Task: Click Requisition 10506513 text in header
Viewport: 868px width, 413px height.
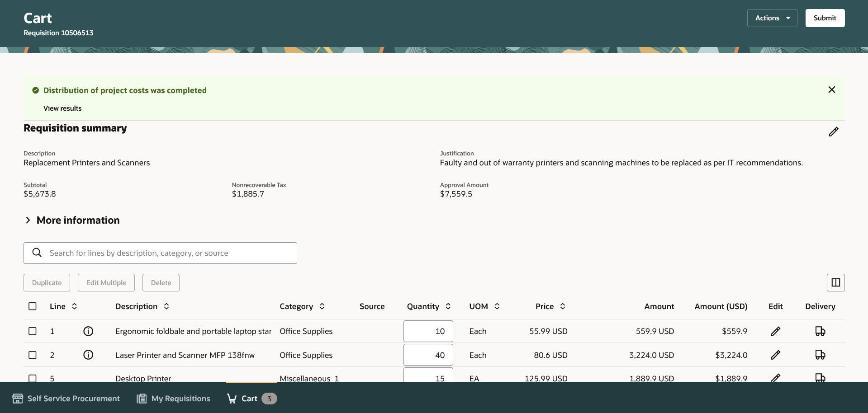Action: [58, 33]
